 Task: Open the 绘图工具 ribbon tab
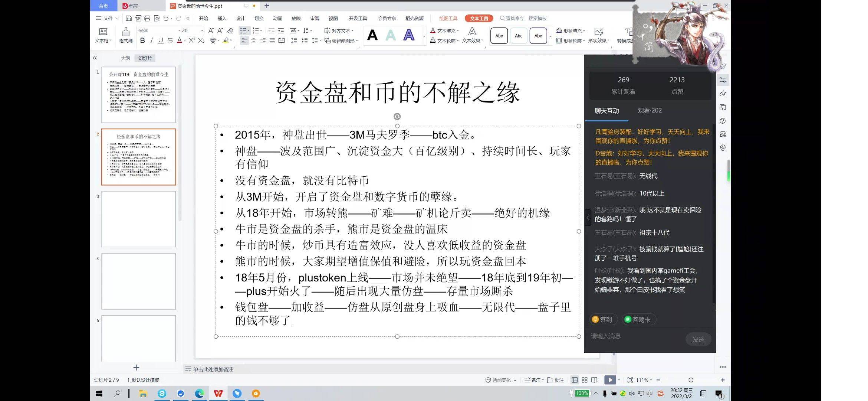(448, 18)
